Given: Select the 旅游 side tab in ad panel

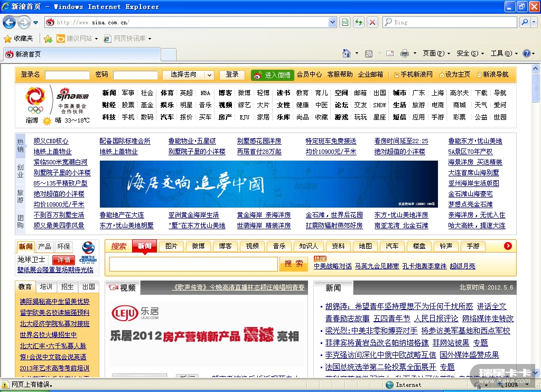Looking at the screenshot, I should pyautogui.click(x=21, y=196).
